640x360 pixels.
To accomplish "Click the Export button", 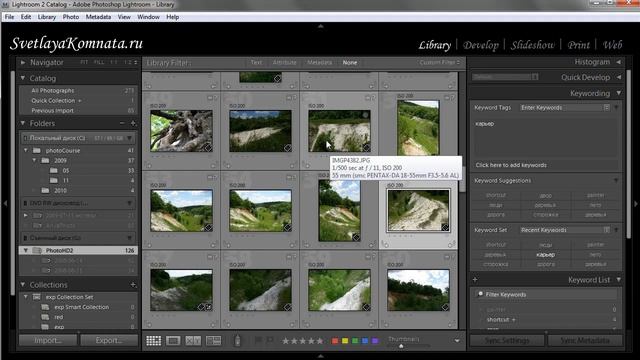I will [109, 340].
